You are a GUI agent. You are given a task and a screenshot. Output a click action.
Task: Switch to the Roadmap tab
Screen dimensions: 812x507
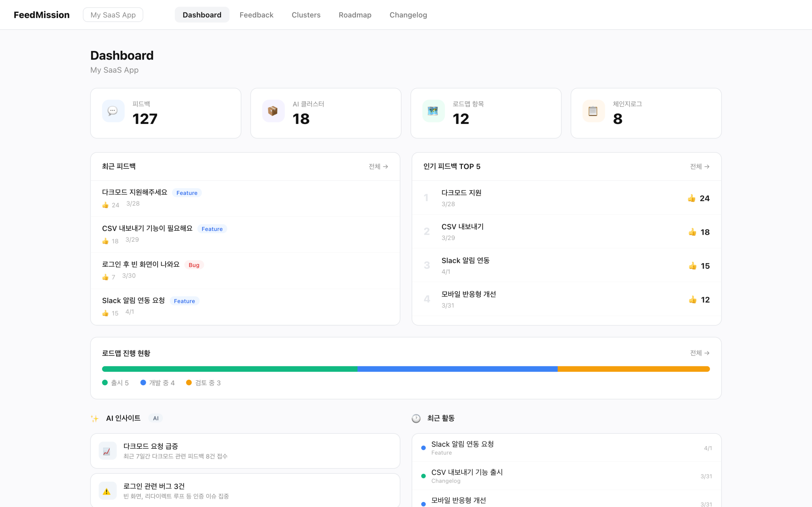[x=355, y=15]
